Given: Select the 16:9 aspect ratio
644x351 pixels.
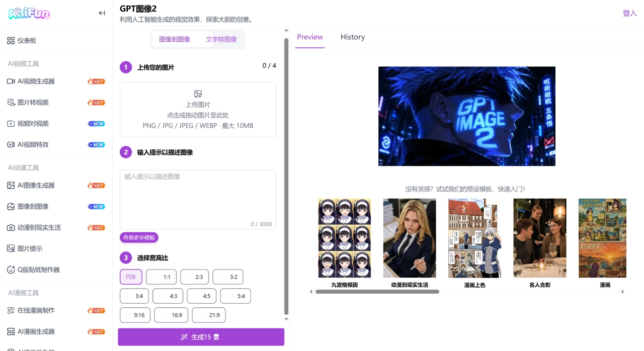Looking at the screenshot, I should (171, 315).
